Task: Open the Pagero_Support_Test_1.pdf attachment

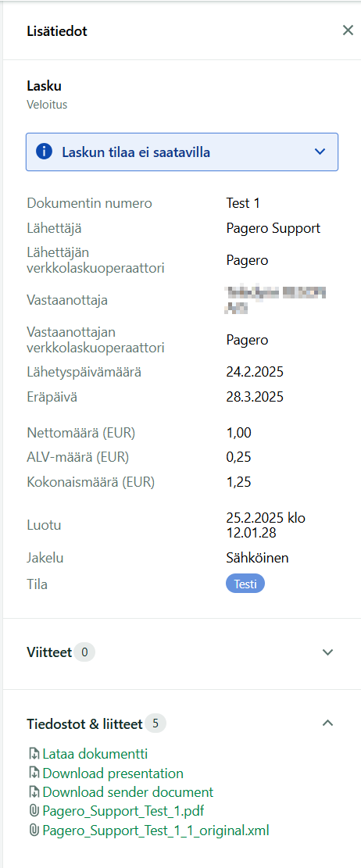Action: (123, 811)
